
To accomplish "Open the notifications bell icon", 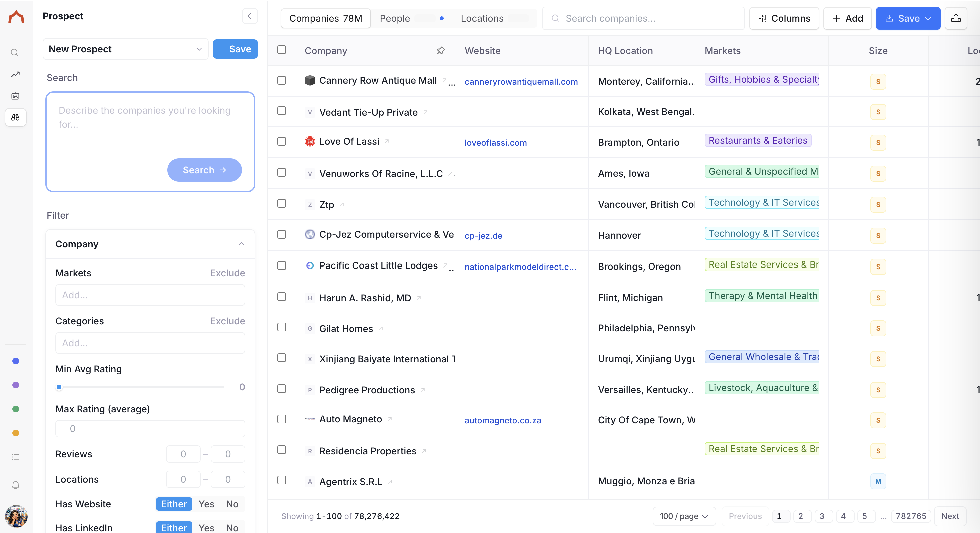I will (x=16, y=485).
